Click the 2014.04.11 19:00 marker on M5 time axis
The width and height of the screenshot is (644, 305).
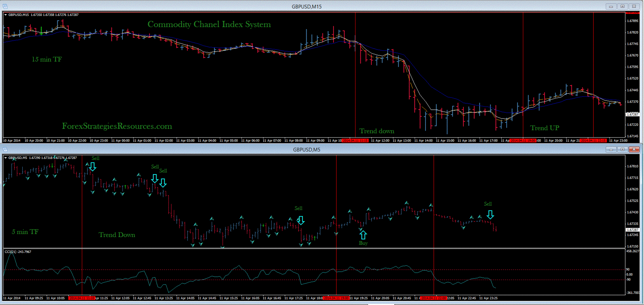(336, 298)
